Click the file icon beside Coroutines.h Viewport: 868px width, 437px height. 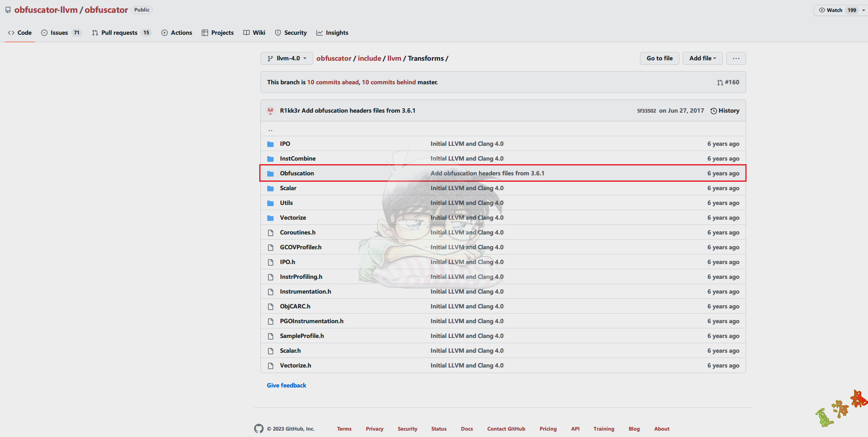(270, 232)
